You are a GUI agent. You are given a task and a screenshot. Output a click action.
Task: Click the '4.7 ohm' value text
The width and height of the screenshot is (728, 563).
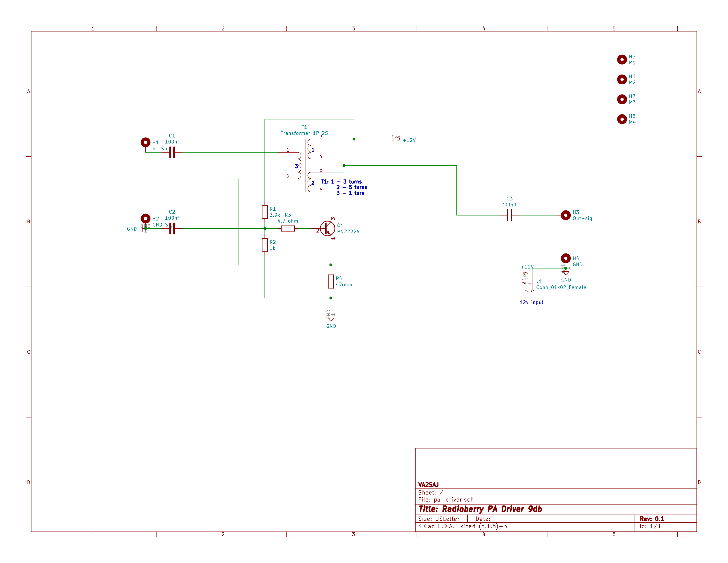click(288, 221)
